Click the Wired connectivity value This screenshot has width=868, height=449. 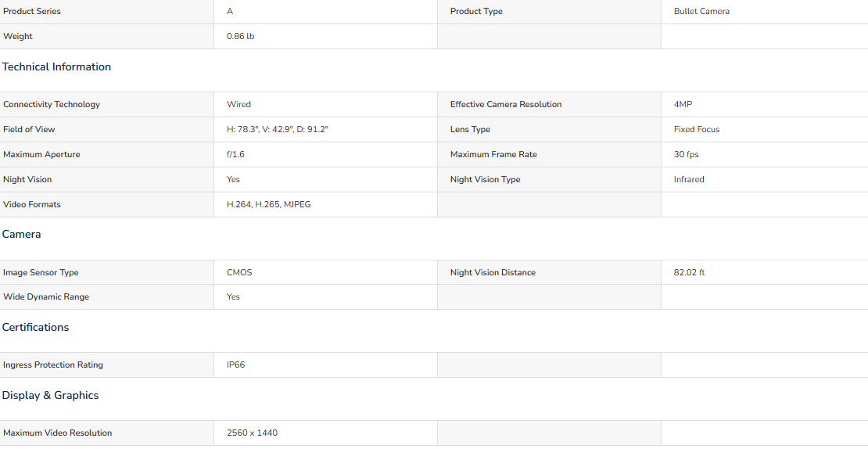[239, 104]
